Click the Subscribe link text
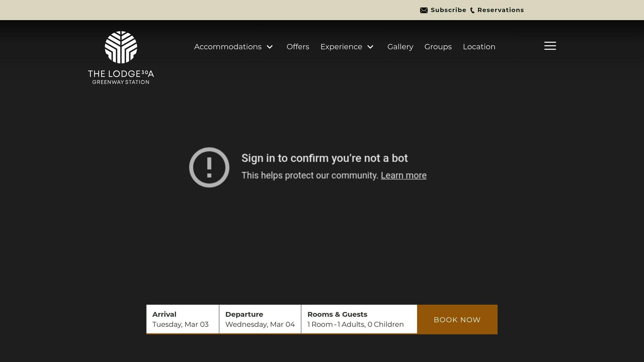Screen dimensions: 644x362 pyautogui.click(x=448, y=10)
